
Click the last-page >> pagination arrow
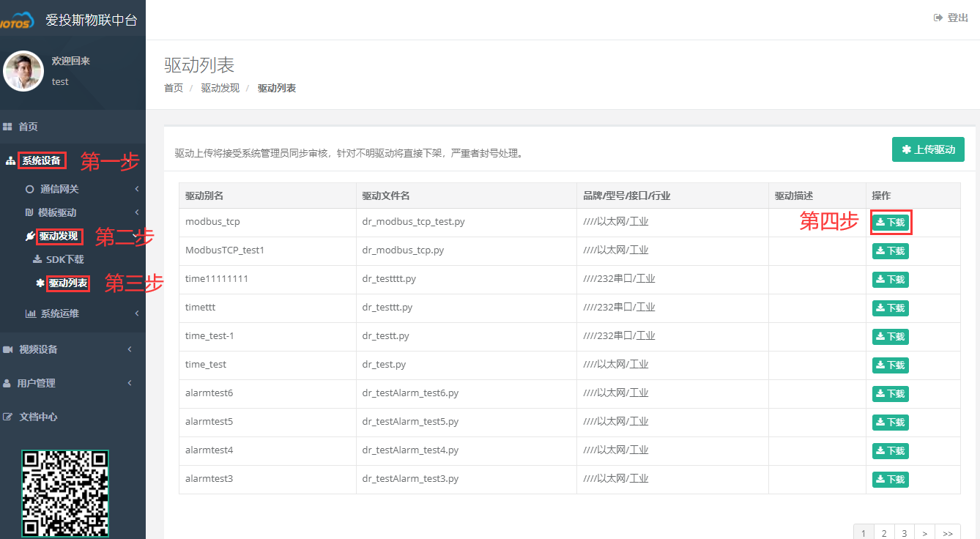tap(948, 532)
